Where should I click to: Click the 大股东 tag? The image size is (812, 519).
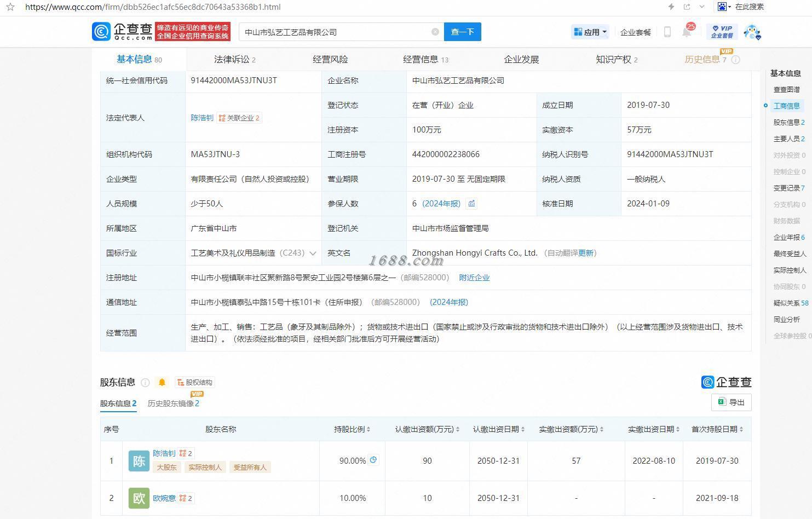pyautogui.click(x=167, y=467)
